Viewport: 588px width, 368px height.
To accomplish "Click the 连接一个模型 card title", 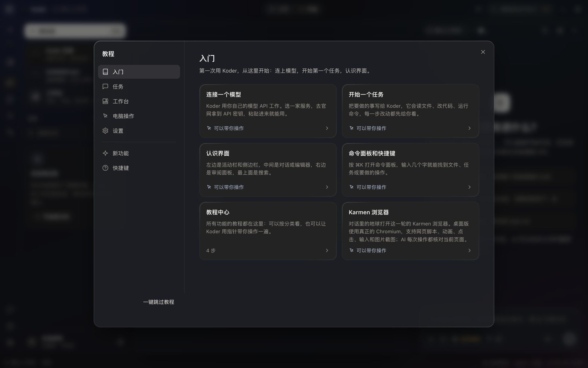I will point(223,94).
